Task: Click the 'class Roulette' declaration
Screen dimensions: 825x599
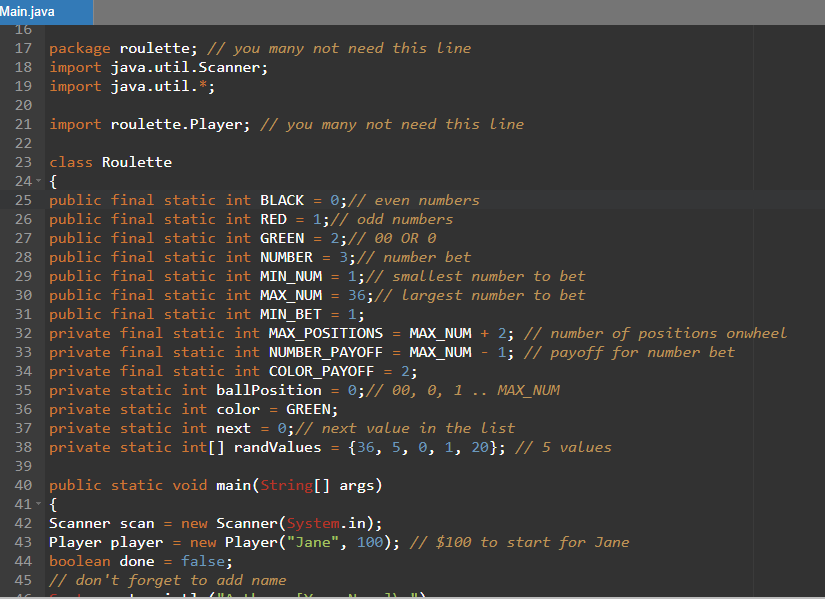Action: tap(110, 162)
